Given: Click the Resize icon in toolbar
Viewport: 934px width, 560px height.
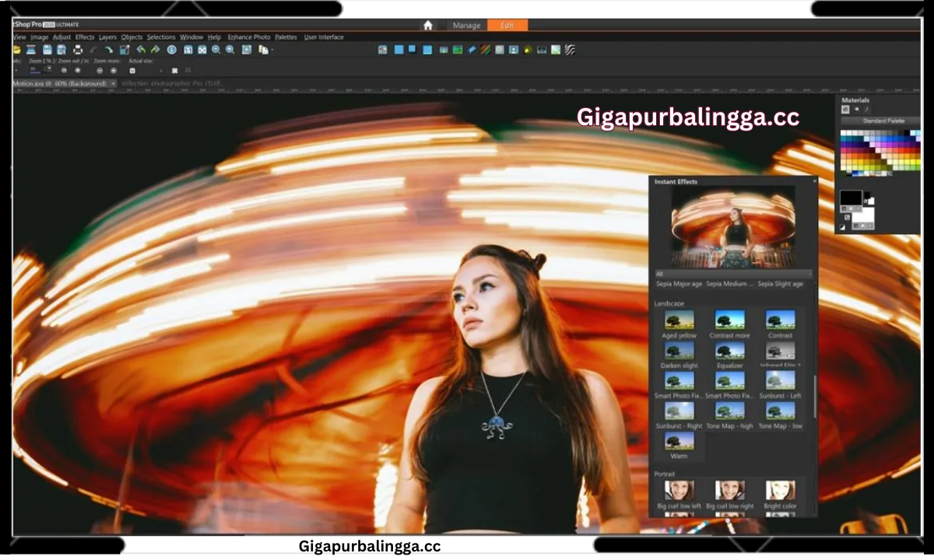Looking at the screenshot, I should click(x=125, y=50).
